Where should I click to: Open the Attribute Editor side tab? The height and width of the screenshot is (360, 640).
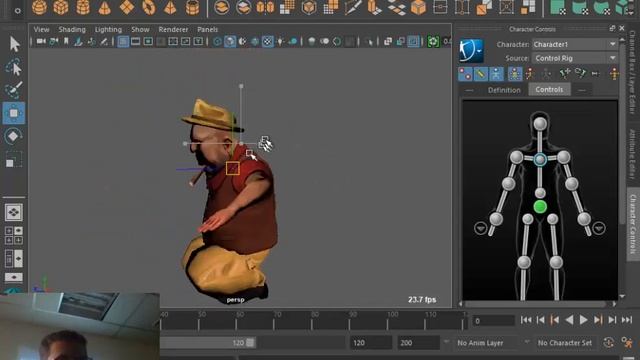632,154
